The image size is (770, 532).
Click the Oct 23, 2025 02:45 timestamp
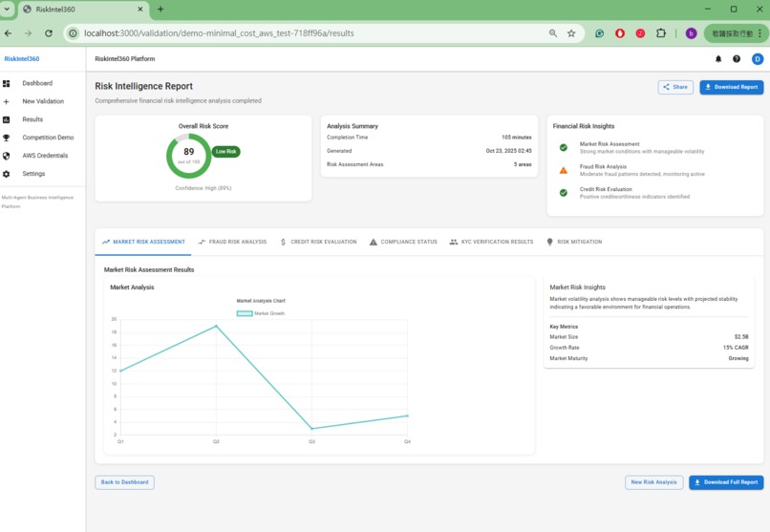click(x=508, y=151)
